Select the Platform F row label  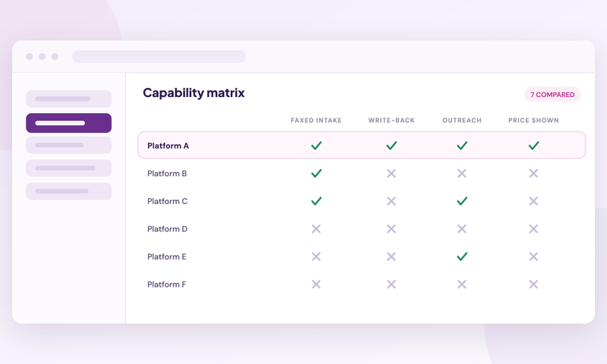(166, 284)
